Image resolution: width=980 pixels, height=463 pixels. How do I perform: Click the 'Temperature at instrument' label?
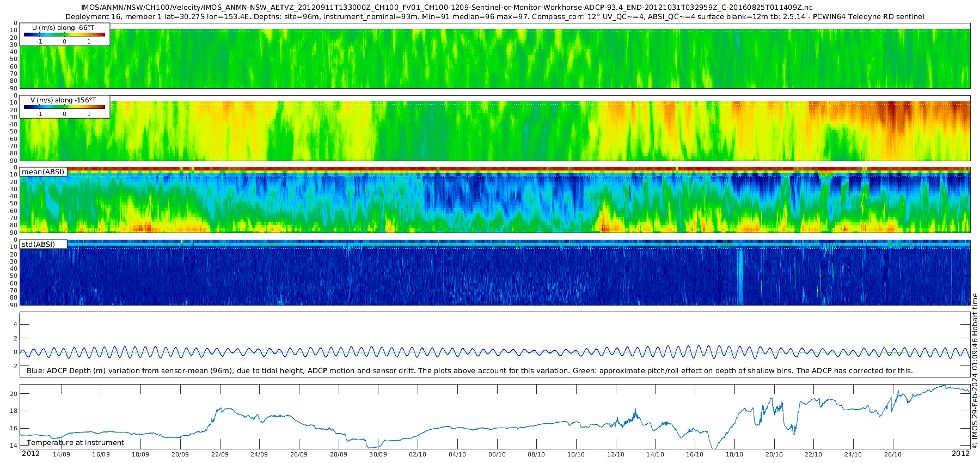(76, 443)
